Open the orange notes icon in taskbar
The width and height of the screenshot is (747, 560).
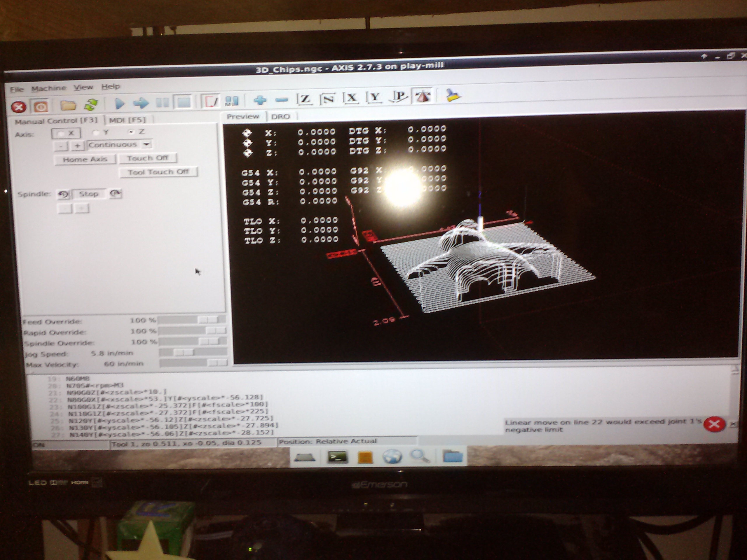click(365, 457)
